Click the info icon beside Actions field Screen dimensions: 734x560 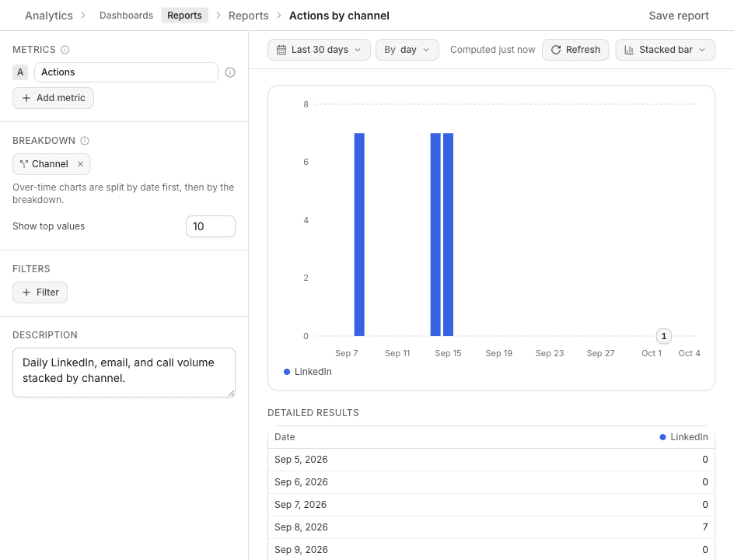230,72
